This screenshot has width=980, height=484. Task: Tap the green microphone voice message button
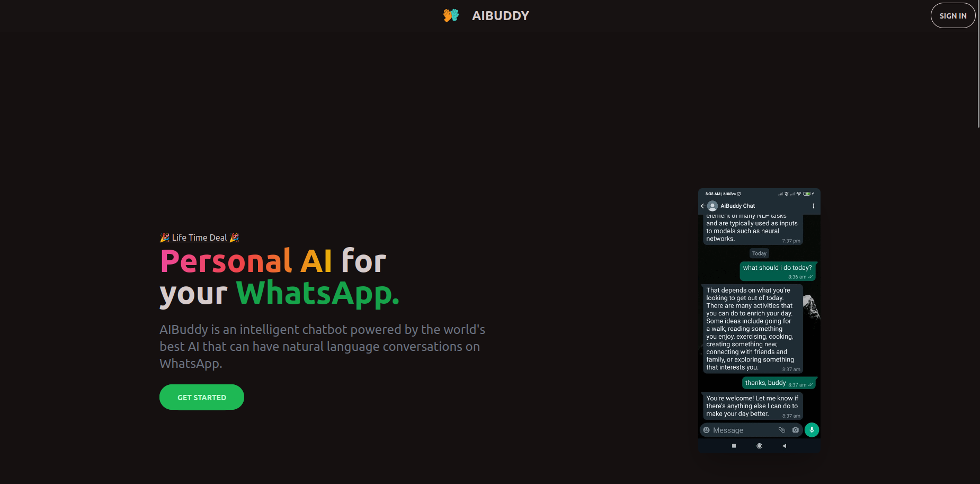pos(812,429)
